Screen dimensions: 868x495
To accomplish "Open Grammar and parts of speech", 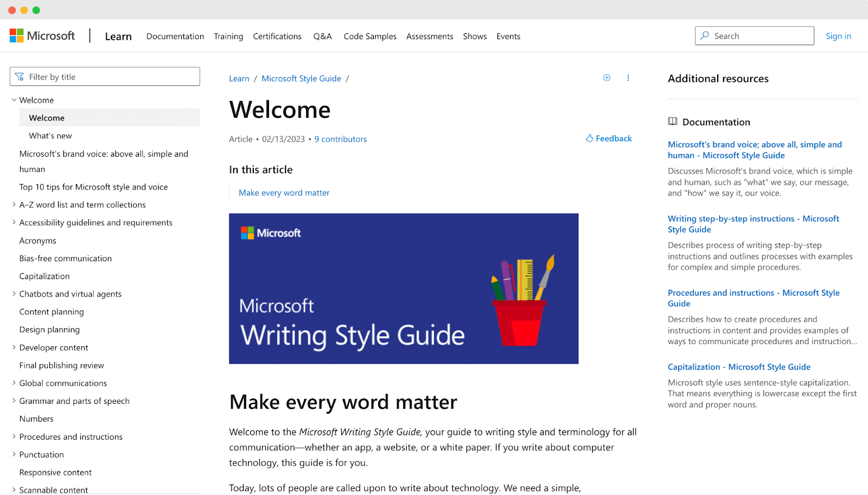I will coord(74,401).
